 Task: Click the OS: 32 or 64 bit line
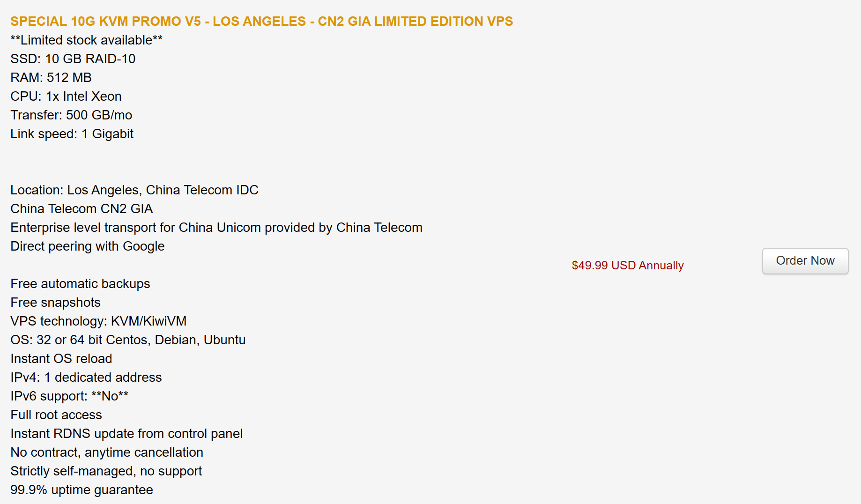[128, 340]
